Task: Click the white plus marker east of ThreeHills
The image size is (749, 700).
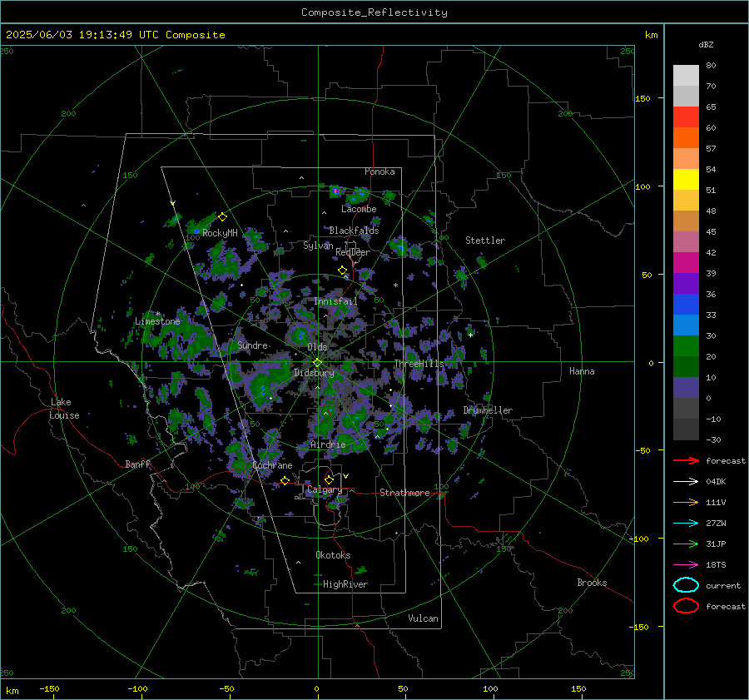Action: tap(470, 335)
